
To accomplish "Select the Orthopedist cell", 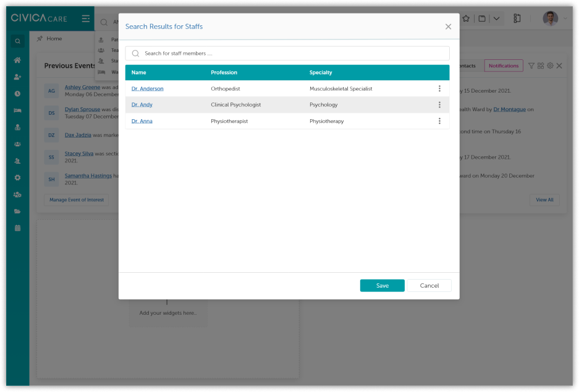I will click(226, 88).
